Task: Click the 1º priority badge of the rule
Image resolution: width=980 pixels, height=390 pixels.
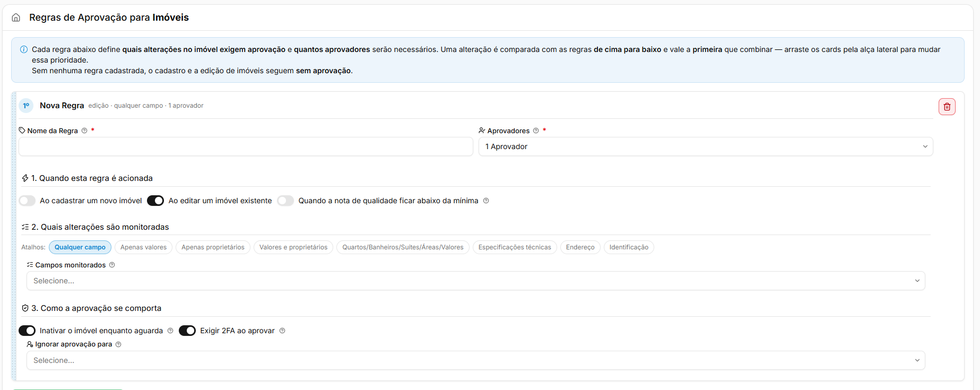Action: coord(26,106)
